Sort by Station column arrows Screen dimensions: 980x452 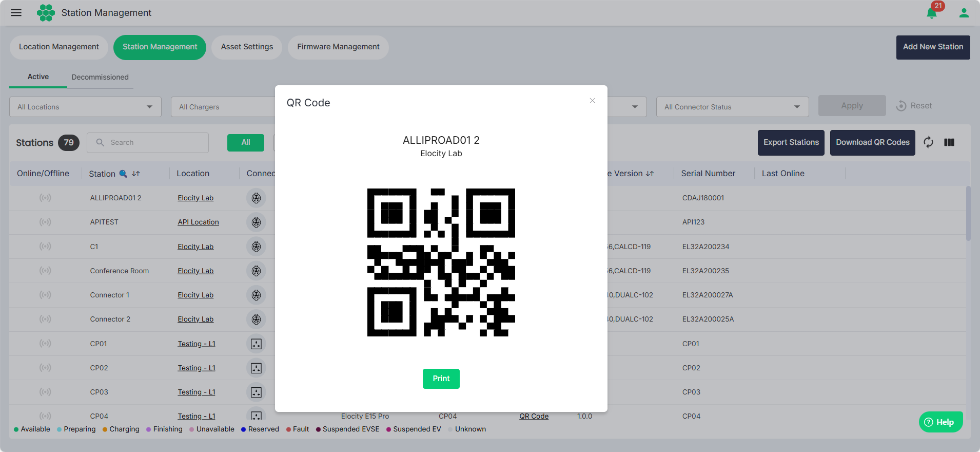click(136, 174)
